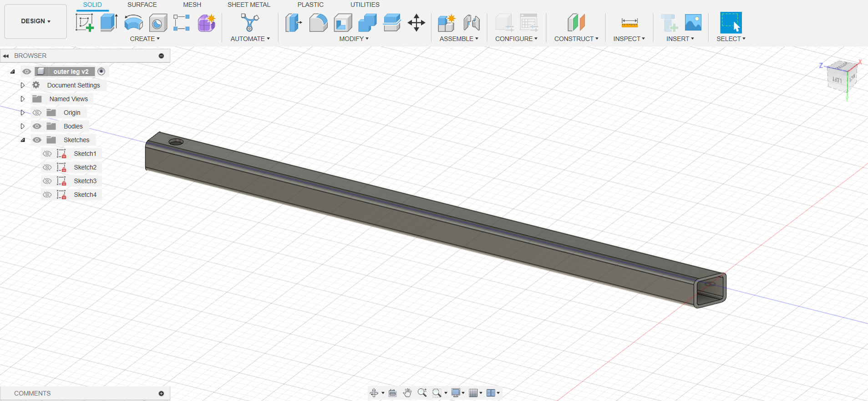Expand the Origin folder
868x401 pixels.
[22, 113]
